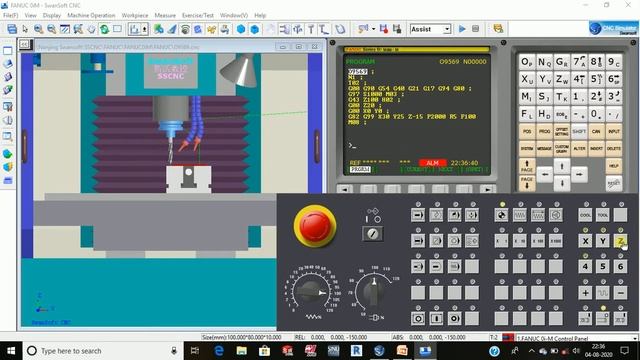Click the RESET key on keypad

coord(614,183)
